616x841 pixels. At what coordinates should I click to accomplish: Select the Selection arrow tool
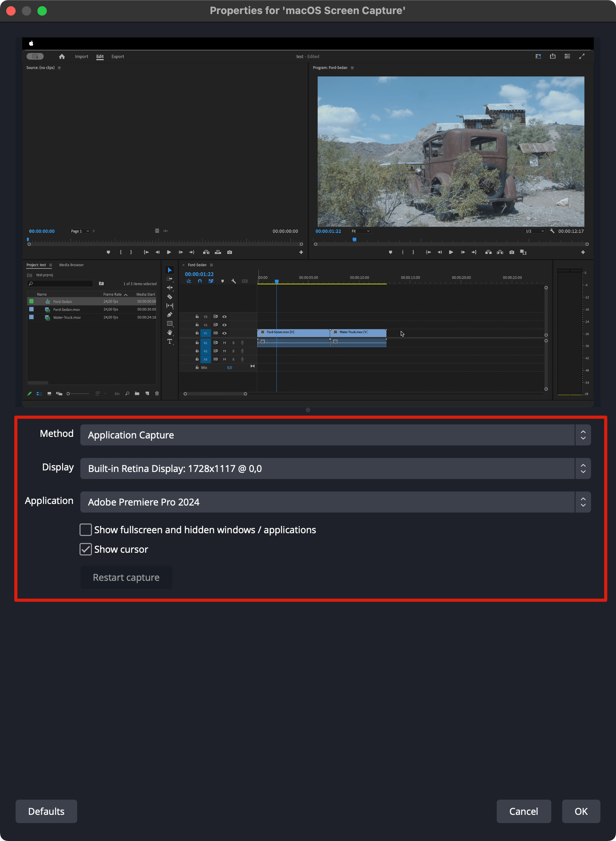[170, 270]
